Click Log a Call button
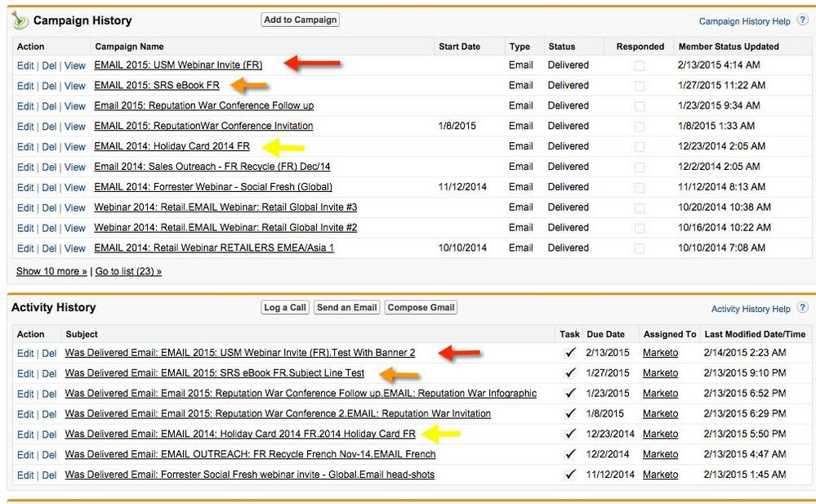Image resolution: width=816 pixels, height=504 pixels. point(285,307)
